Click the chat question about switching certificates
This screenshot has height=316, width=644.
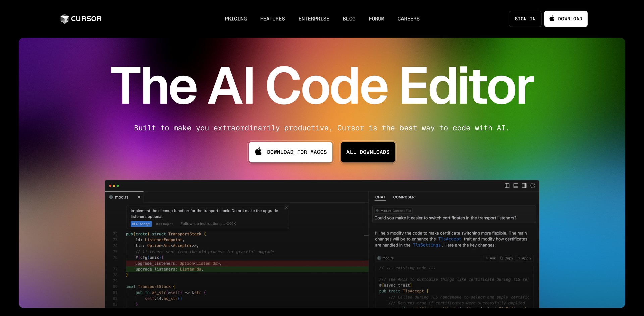(445, 218)
